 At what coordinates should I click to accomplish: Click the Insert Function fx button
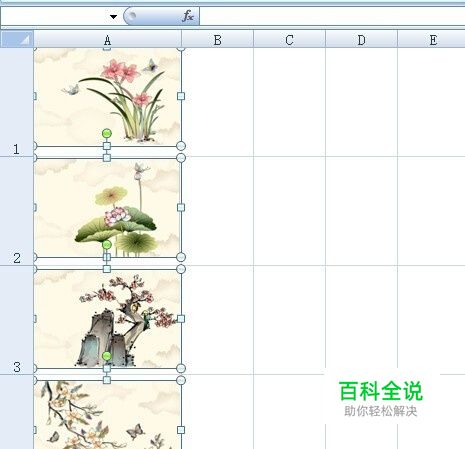point(188,16)
